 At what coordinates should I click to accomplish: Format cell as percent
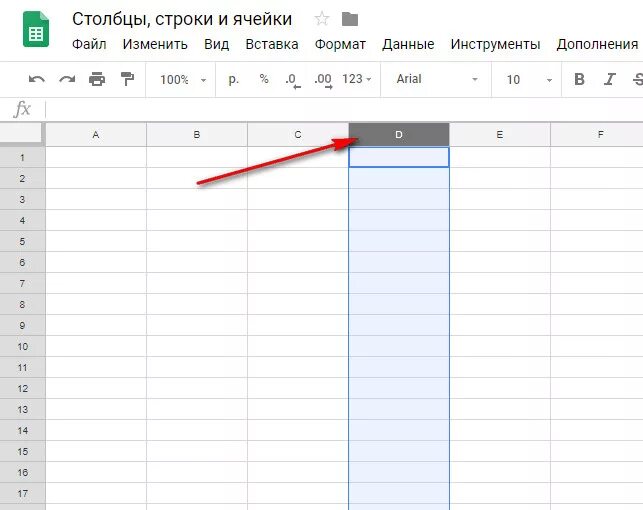(x=264, y=79)
